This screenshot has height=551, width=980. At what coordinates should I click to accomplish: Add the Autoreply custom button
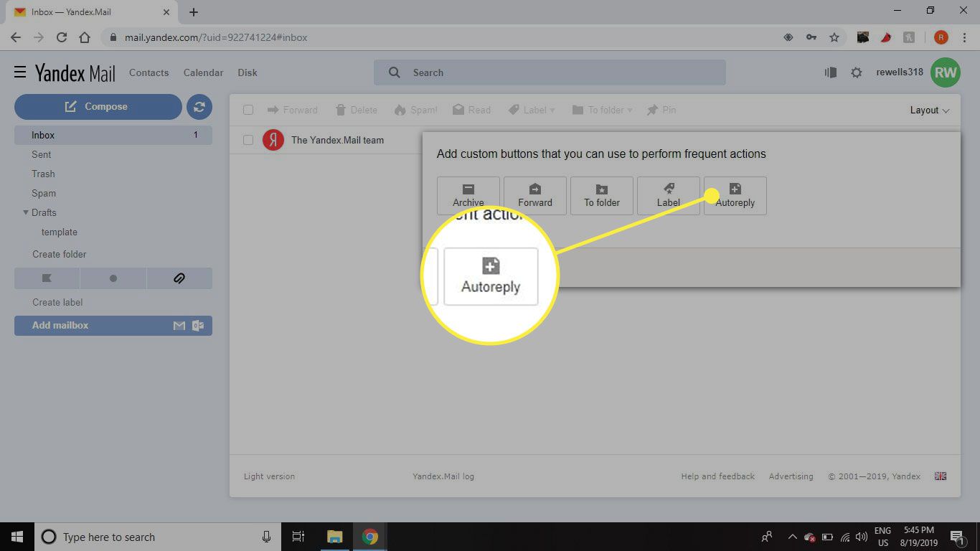735,195
